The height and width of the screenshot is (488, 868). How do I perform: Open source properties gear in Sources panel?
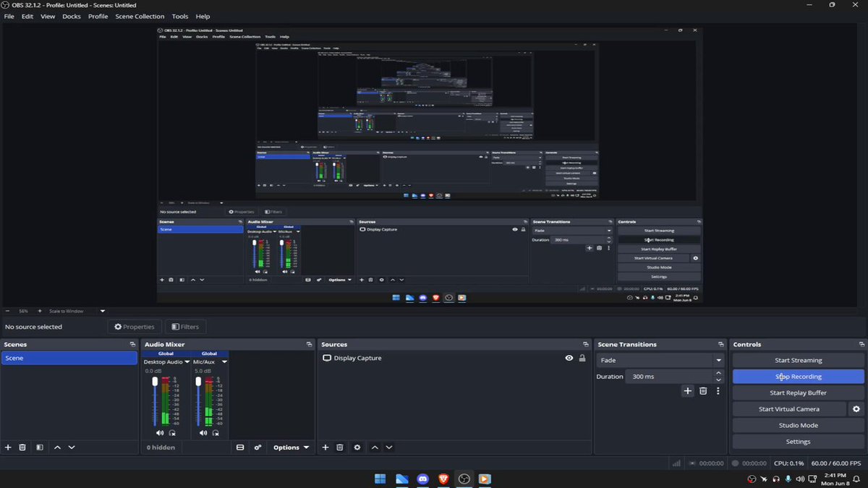tap(357, 448)
